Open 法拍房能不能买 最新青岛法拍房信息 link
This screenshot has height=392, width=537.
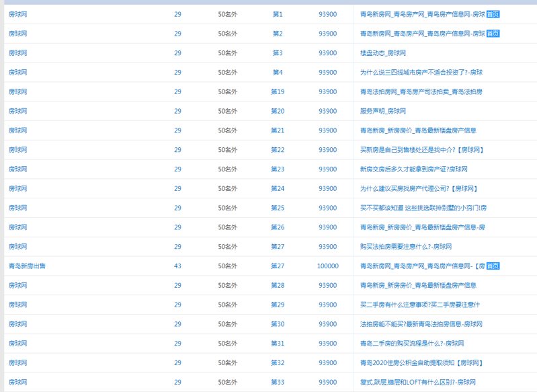tap(421, 324)
